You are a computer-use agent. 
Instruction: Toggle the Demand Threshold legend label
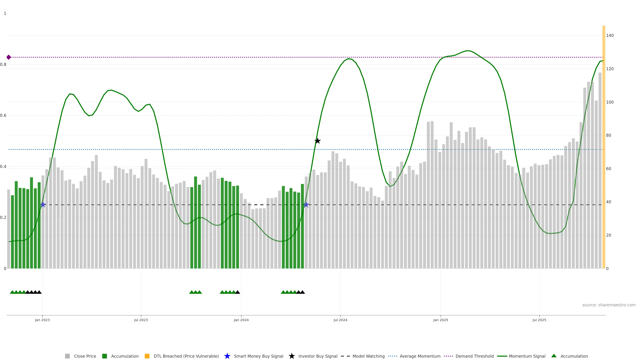point(474,356)
